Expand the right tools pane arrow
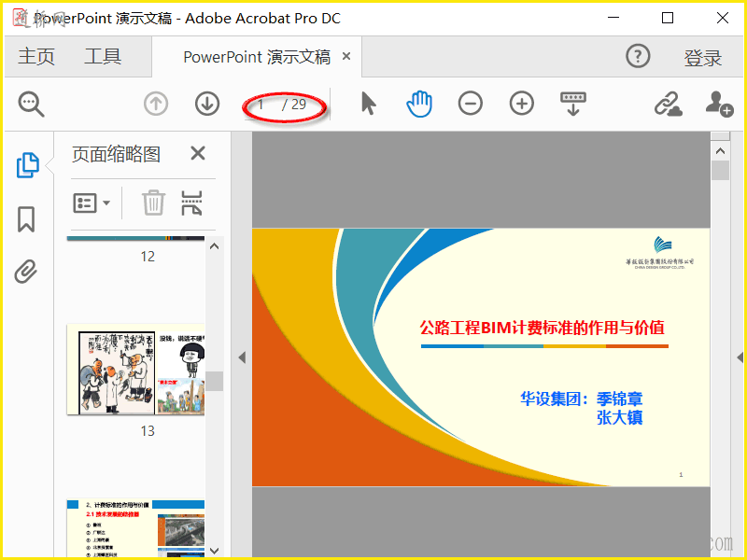The height and width of the screenshot is (560, 747). tap(740, 357)
